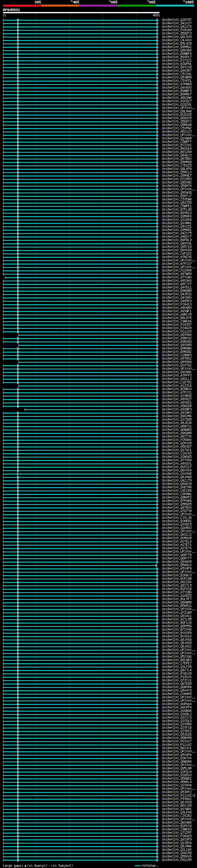Select the UniRef100_Q40693 label
The width and height of the screenshot is (197, 868).
click(176, 88)
